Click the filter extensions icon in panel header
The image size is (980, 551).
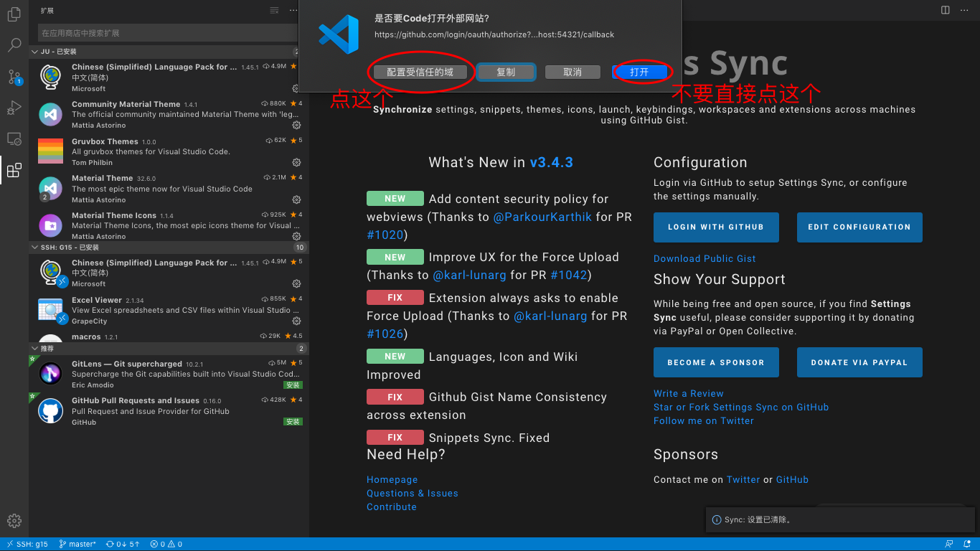click(274, 10)
